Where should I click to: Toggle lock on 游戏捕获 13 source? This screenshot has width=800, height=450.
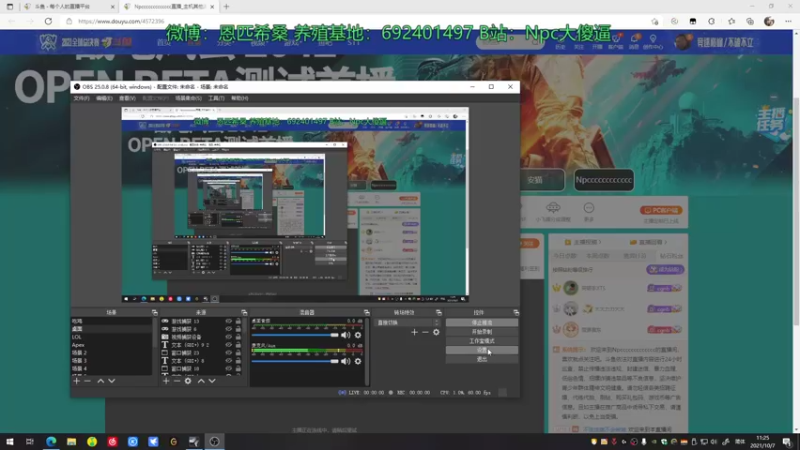point(238,321)
